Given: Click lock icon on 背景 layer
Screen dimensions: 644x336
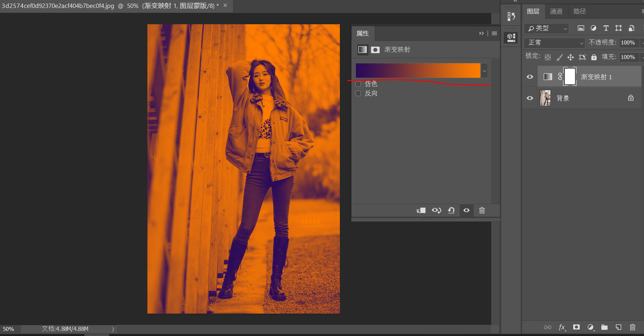Looking at the screenshot, I should click(631, 98).
